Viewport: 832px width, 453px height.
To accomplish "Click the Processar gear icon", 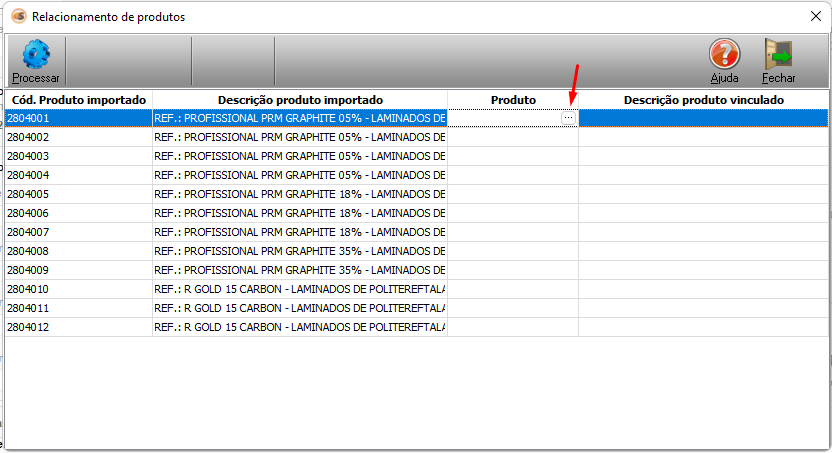I will click(36, 56).
